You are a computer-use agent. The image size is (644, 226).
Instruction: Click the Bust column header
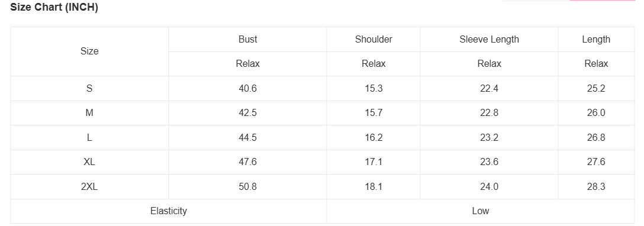pos(247,40)
